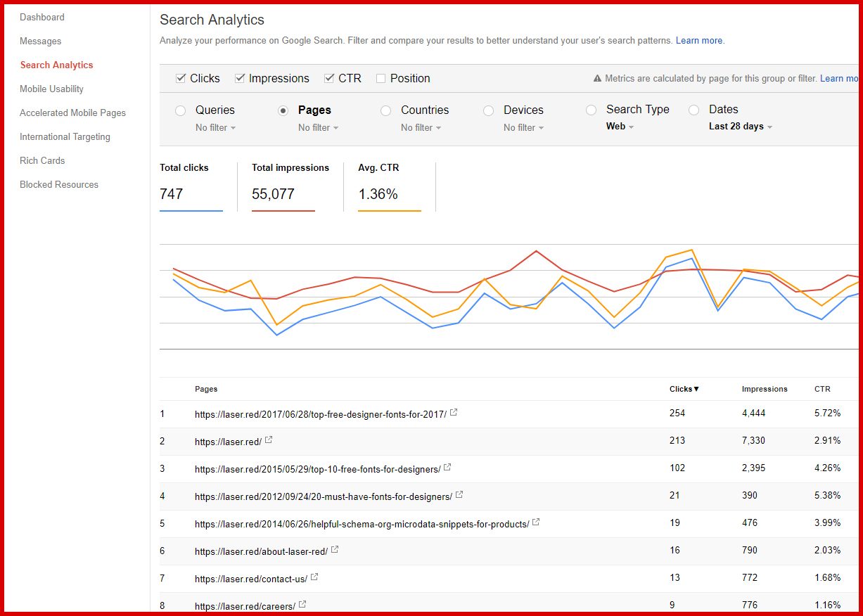This screenshot has width=863, height=616.
Task: Open the 20-must-have-fonts-for-designers URL
Action: (x=324, y=496)
